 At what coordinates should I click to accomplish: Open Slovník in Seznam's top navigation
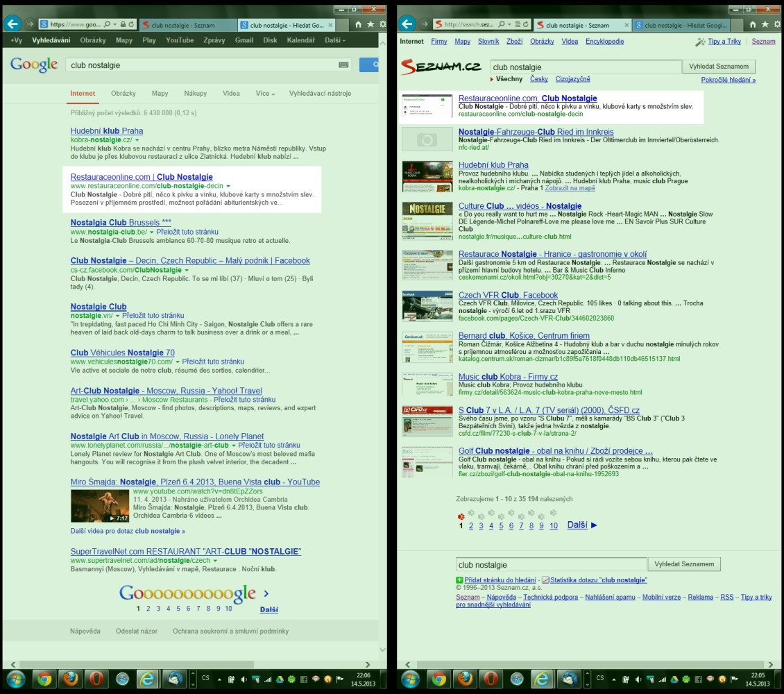(x=488, y=42)
